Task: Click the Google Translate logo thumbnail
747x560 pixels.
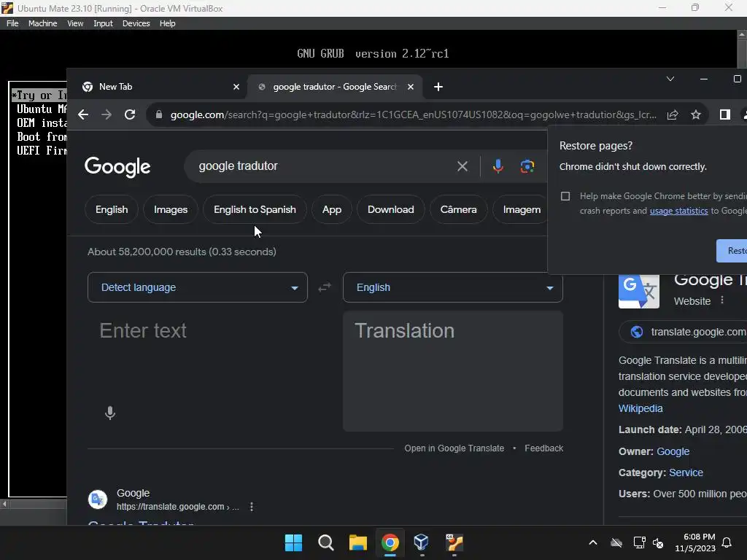Action: tap(638, 291)
